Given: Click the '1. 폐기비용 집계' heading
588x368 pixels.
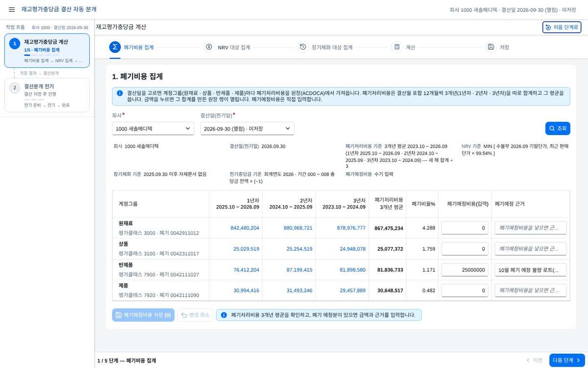Looking at the screenshot, I should (x=137, y=77).
